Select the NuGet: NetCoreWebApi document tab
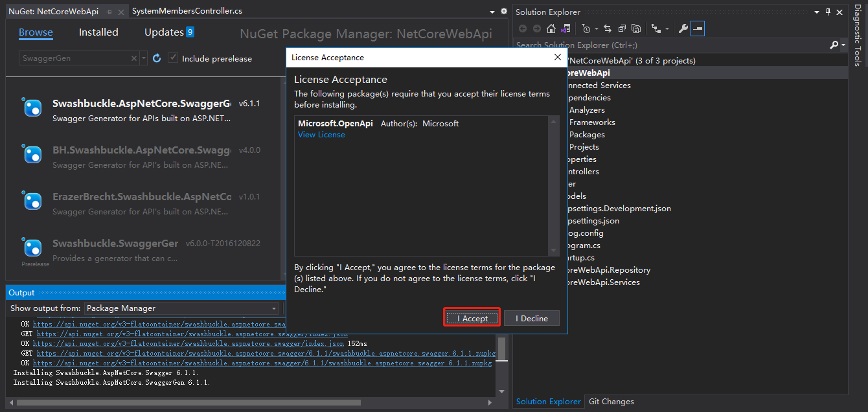This screenshot has width=868, height=412. [x=55, y=12]
